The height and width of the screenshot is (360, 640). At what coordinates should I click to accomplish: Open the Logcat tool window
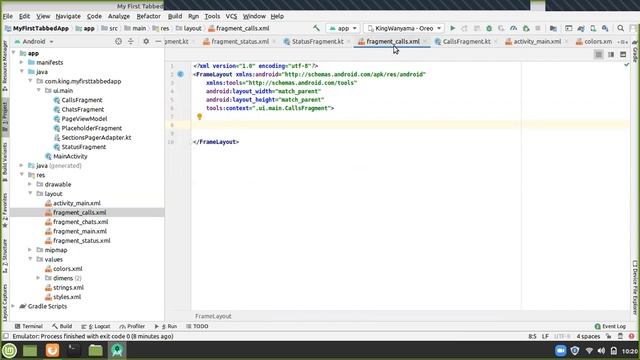coord(96,327)
